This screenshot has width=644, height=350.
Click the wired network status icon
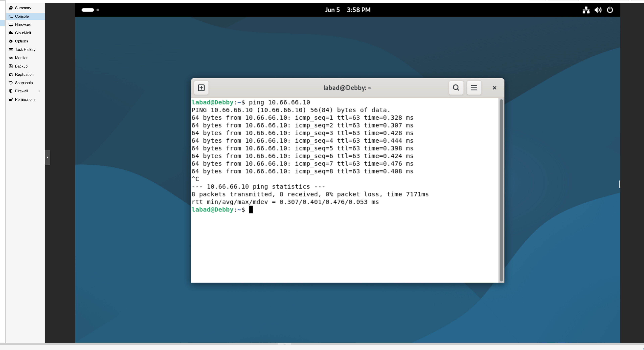(x=586, y=10)
